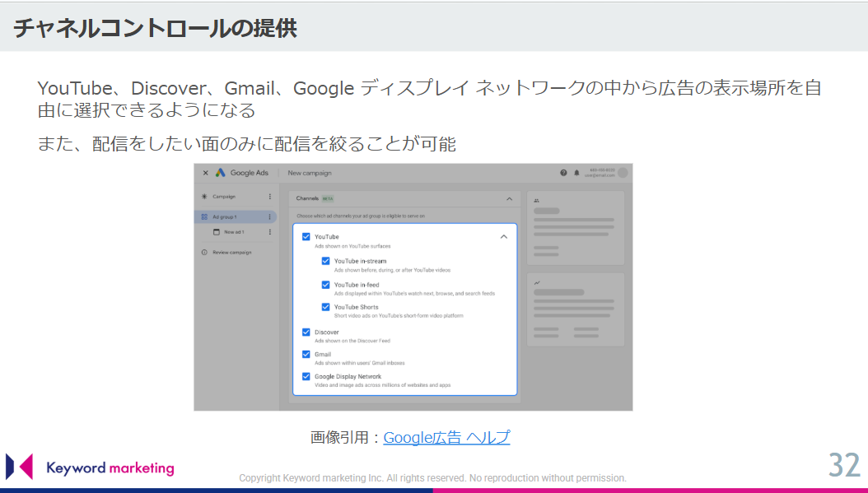
Task: Click the Keyword marketing brand name text
Action: (x=110, y=468)
